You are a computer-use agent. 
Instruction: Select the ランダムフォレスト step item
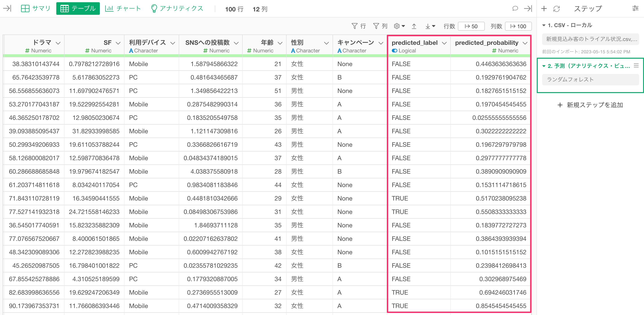pyautogui.click(x=590, y=80)
